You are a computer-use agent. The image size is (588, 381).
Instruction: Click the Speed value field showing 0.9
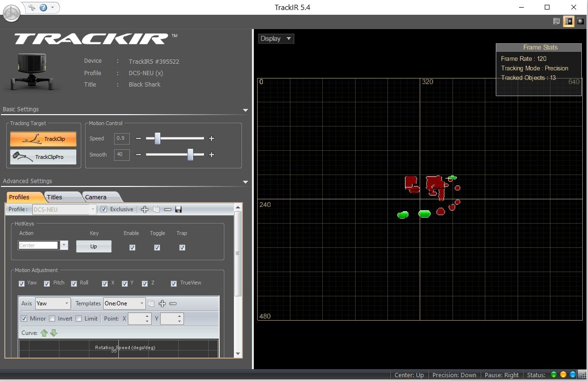click(x=122, y=138)
